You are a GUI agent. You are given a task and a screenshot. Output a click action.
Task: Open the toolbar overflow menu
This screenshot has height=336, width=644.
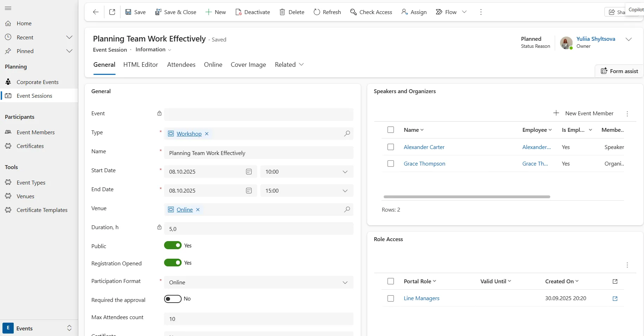(x=481, y=12)
